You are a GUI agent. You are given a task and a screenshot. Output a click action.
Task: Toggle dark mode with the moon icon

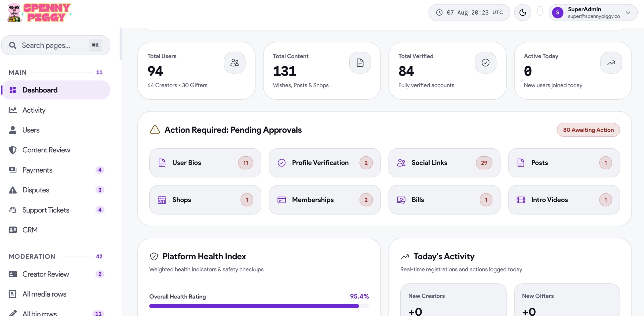coord(522,12)
